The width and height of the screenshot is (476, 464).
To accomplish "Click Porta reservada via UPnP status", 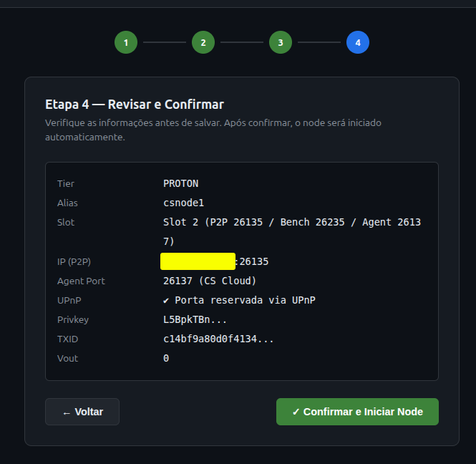I will click(240, 300).
